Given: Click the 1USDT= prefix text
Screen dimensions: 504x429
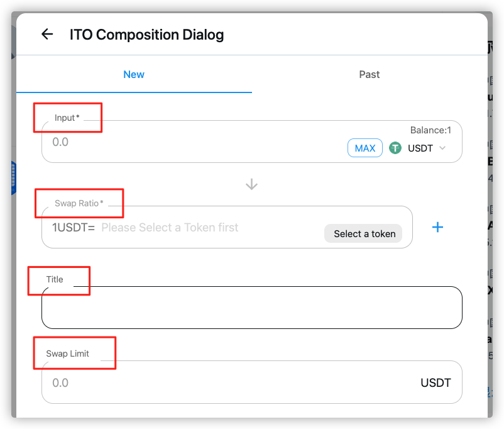Looking at the screenshot, I should [x=74, y=228].
